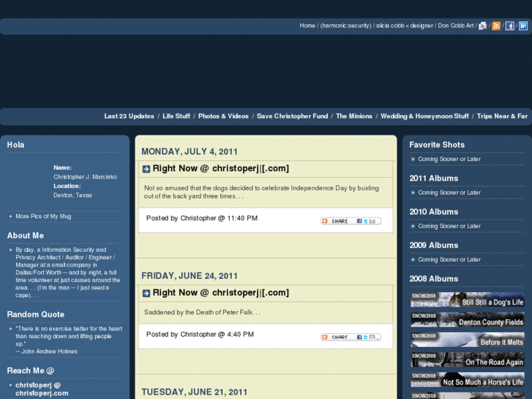This screenshot has height=399, width=532.
Task: Open Trips Near & Far menu item
Action: pos(502,116)
